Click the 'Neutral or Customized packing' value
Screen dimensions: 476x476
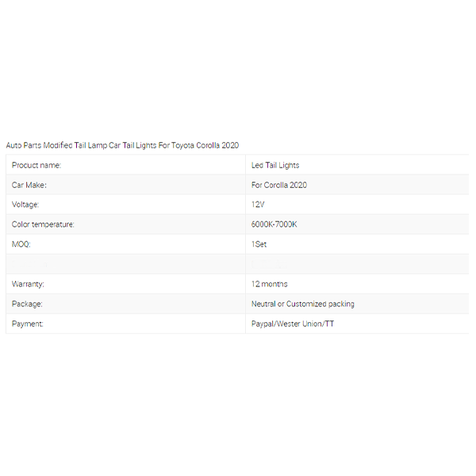pos(303,304)
